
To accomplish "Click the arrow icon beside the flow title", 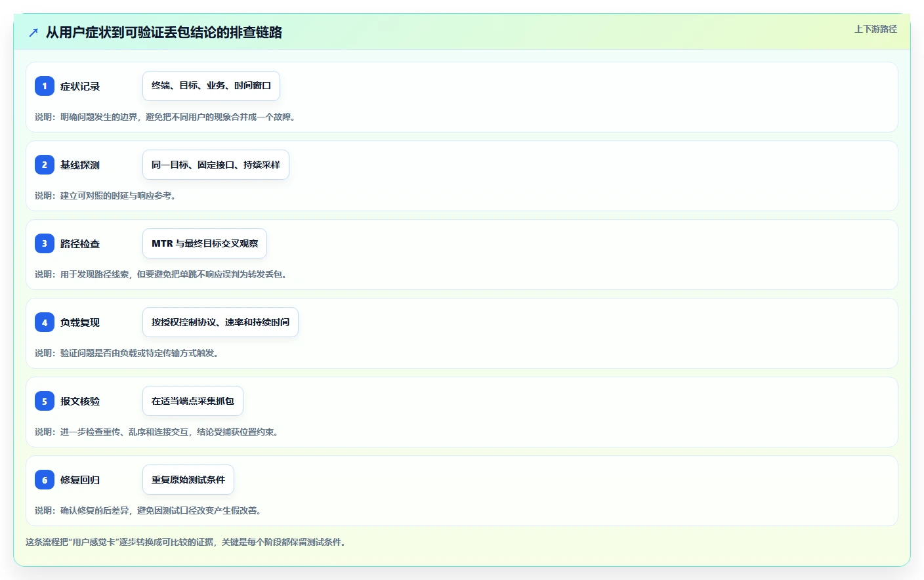I will pos(33,32).
